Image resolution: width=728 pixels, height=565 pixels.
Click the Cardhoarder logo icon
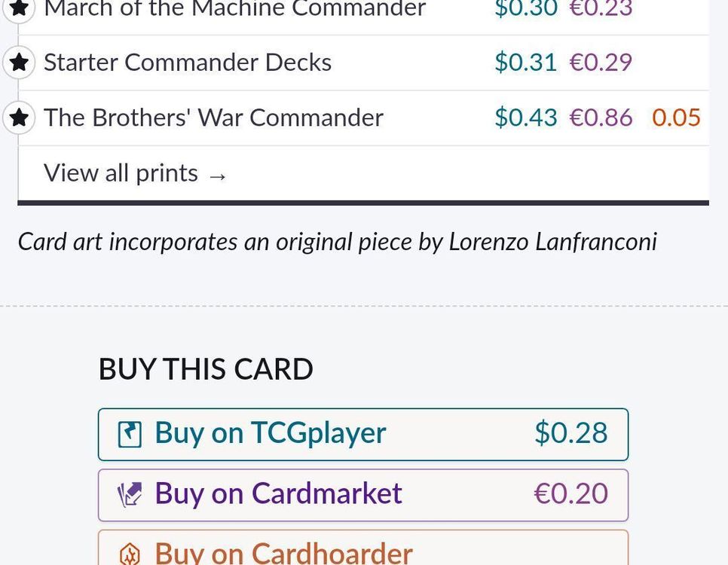coord(130,554)
